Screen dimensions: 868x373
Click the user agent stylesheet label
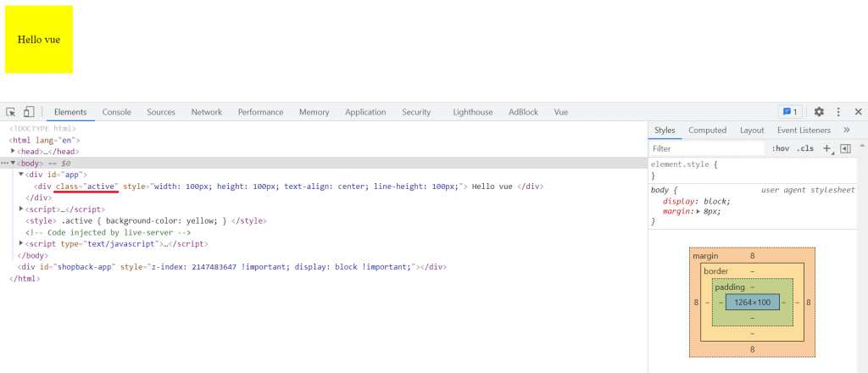point(808,190)
